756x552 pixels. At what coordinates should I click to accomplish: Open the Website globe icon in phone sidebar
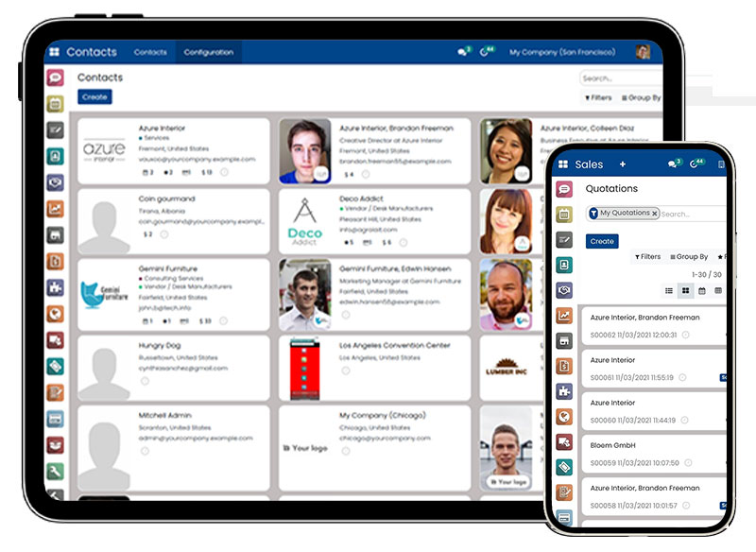(x=564, y=416)
